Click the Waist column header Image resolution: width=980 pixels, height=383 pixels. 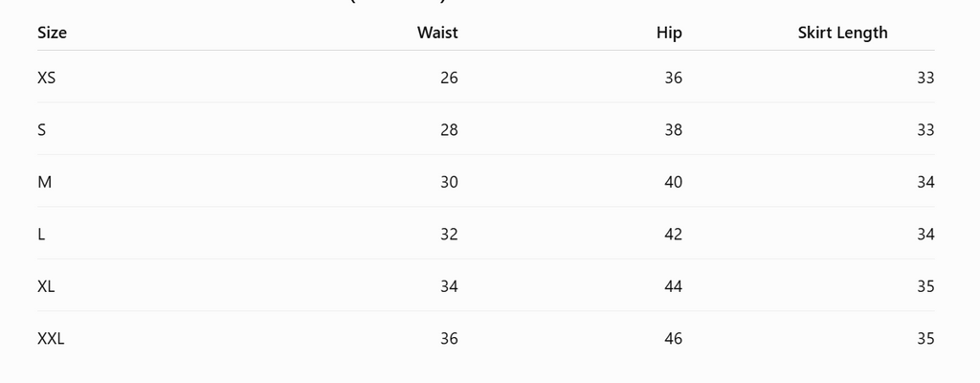click(x=437, y=33)
